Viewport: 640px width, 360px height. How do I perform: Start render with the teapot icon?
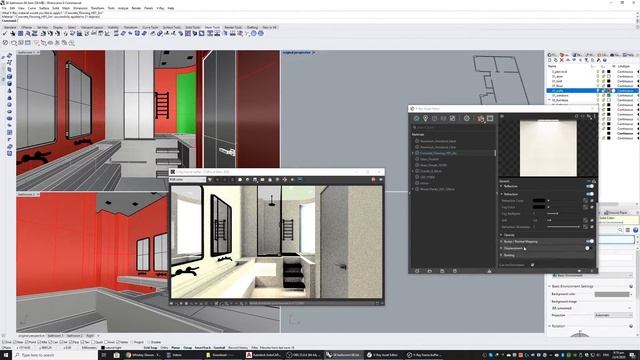(481, 118)
